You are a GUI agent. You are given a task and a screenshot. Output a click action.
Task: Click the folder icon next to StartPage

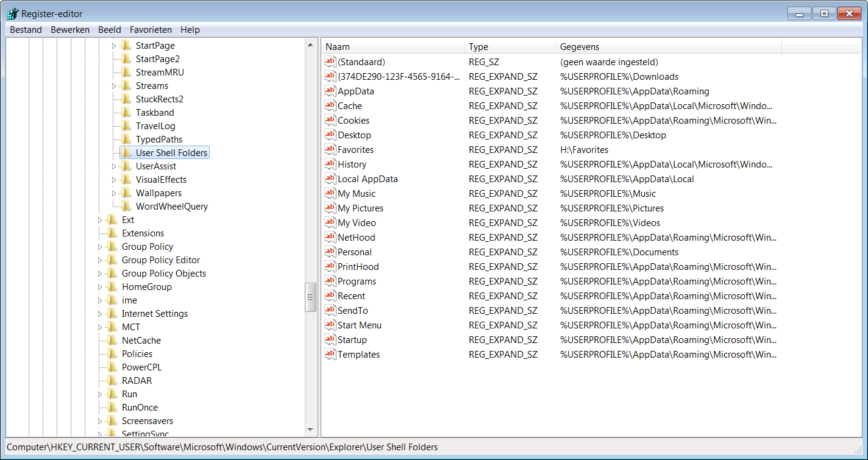pyautogui.click(x=126, y=46)
